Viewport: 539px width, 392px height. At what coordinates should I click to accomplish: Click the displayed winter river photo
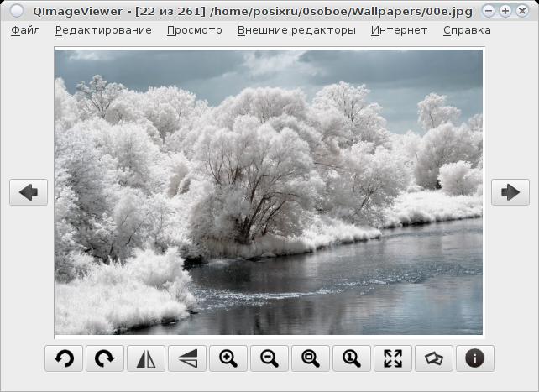click(269, 192)
